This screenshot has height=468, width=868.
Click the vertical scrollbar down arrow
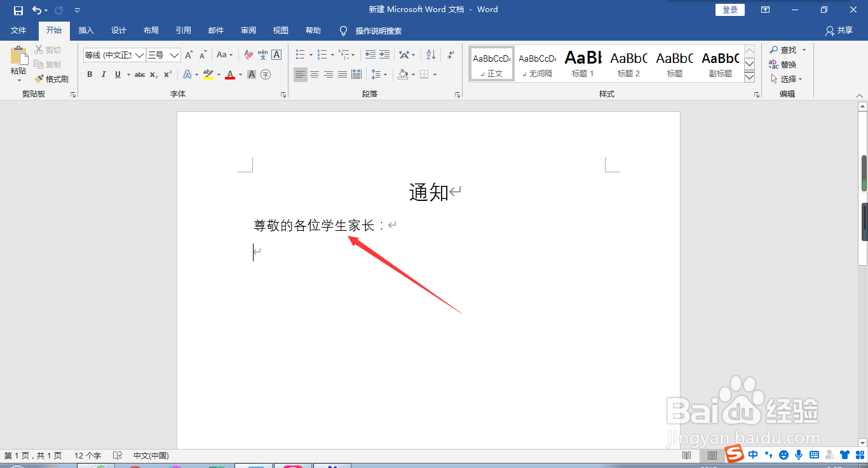click(x=864, y=442)
